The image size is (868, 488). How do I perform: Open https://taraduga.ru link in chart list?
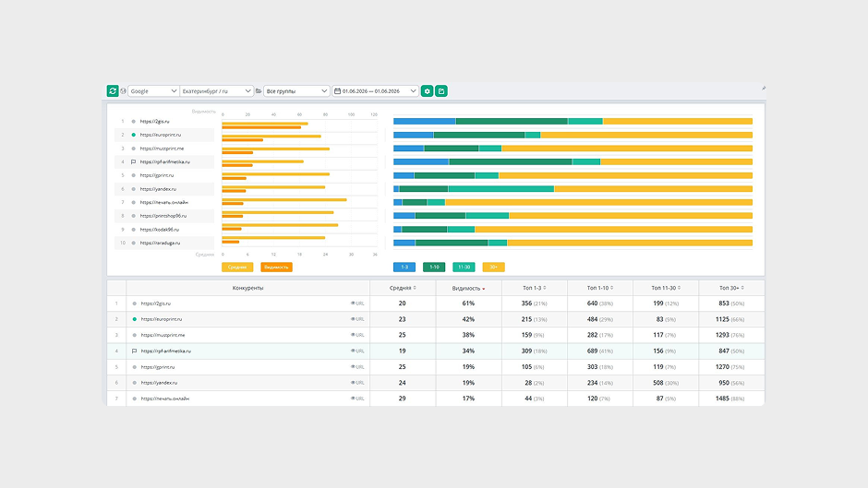click(160, 243)
